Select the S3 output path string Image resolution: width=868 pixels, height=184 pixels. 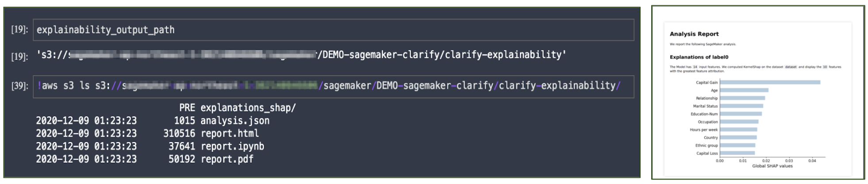pyautogui.click(x=301, y=55)
